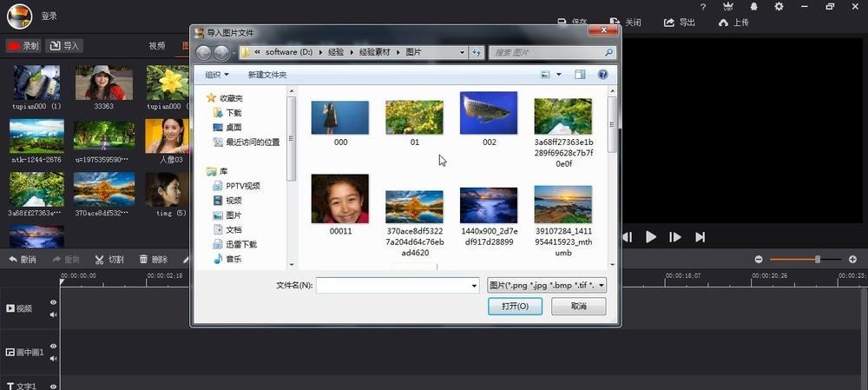Open the view mode dropdown arrow in dialog

(x=558, y=74)
